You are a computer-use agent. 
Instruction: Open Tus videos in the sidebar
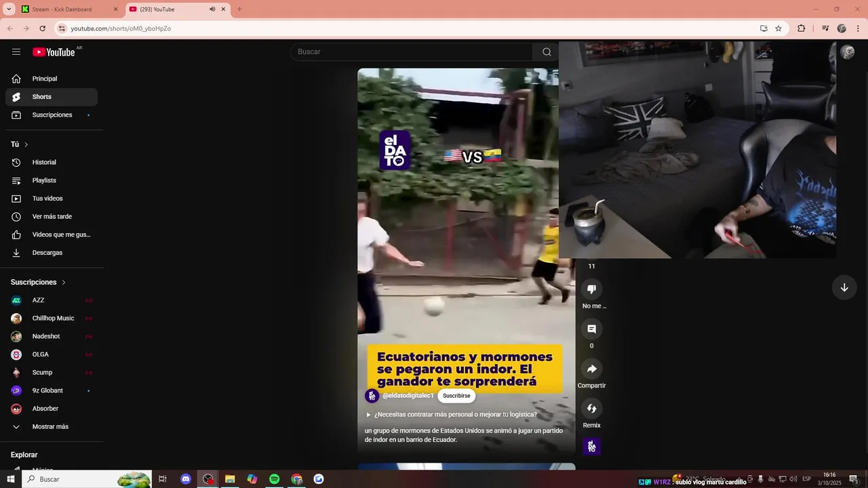52,199
